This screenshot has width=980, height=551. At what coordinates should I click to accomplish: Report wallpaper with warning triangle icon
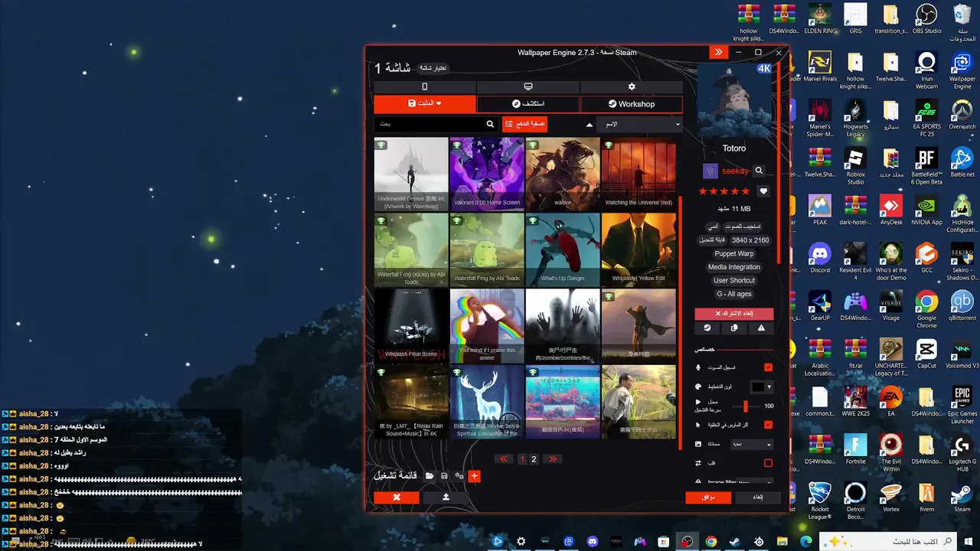[x=761, y=328]
